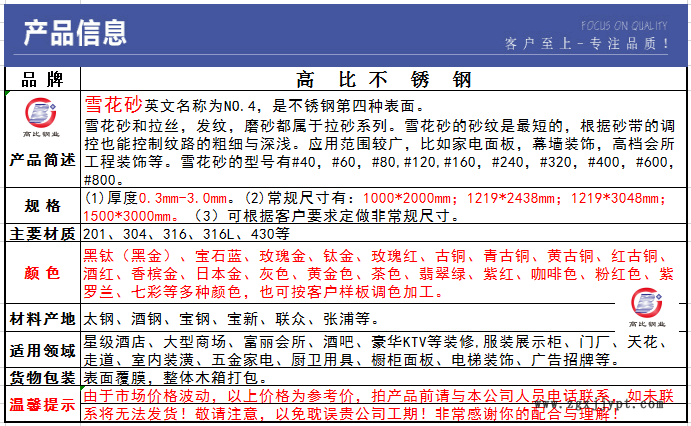Screen dimensions: 691x426
Task: Select the 货物包装 row label
Action: click(42, 378)
